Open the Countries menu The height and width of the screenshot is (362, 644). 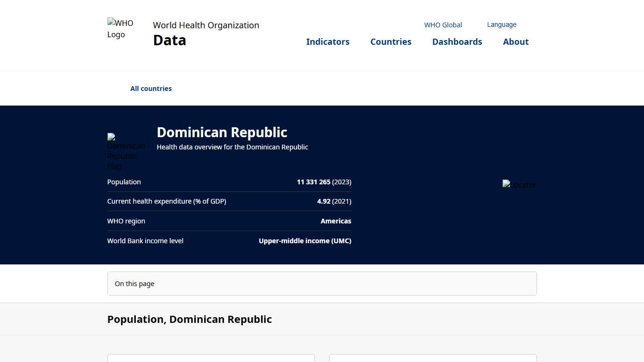(x=391, y=41)
